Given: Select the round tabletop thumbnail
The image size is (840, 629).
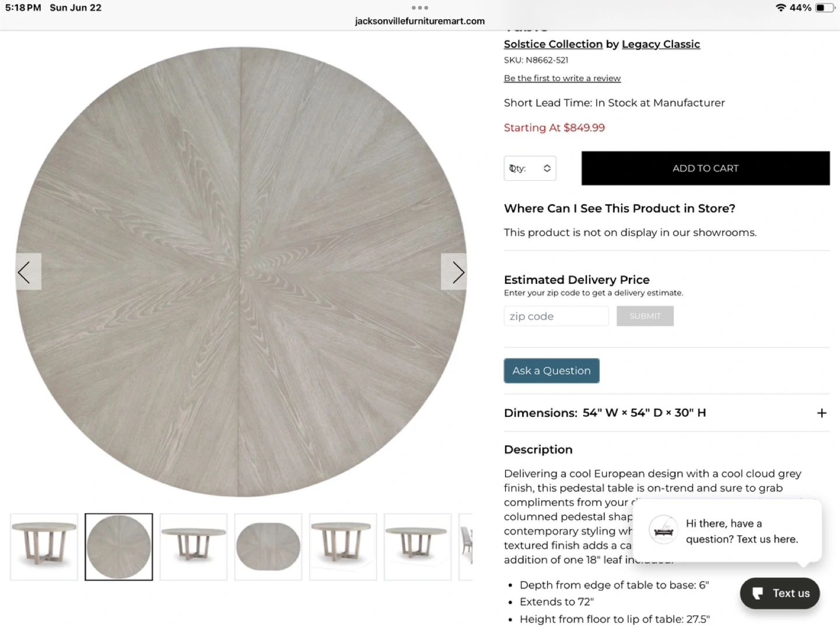Looking at the screenshot, I should tap(119, 547).
